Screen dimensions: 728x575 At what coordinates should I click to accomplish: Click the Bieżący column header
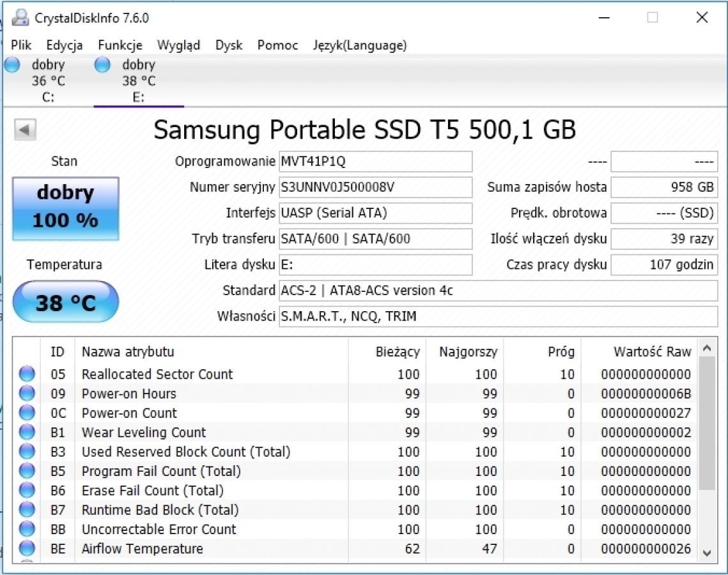pyautogui.click(x=387, y=352)
